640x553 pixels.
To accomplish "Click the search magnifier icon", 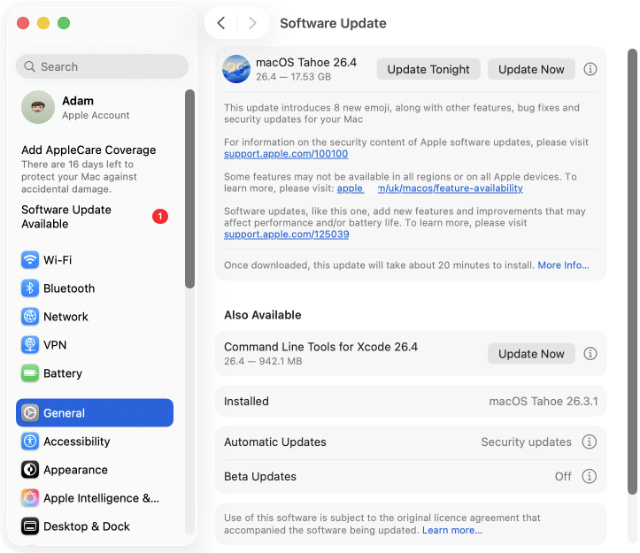I will tap(30, 67).
